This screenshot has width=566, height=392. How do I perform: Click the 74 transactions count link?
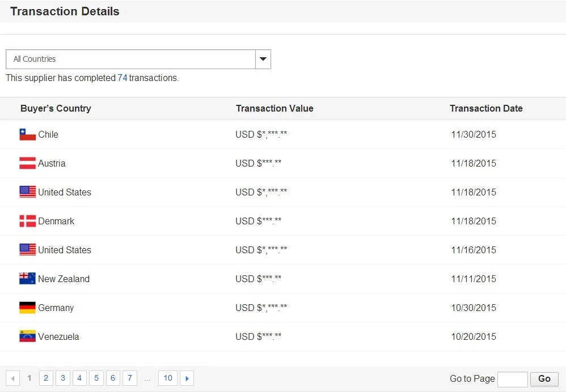pyautogui.click(x=123, y=78)
